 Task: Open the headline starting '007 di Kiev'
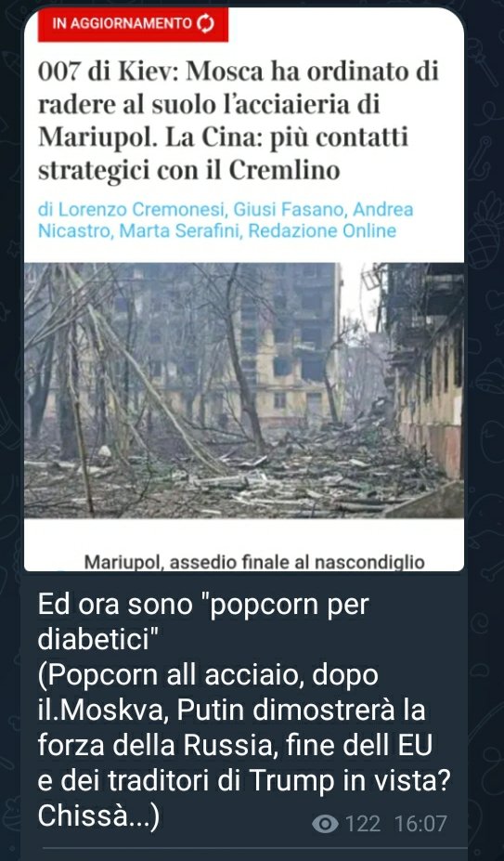239,122
